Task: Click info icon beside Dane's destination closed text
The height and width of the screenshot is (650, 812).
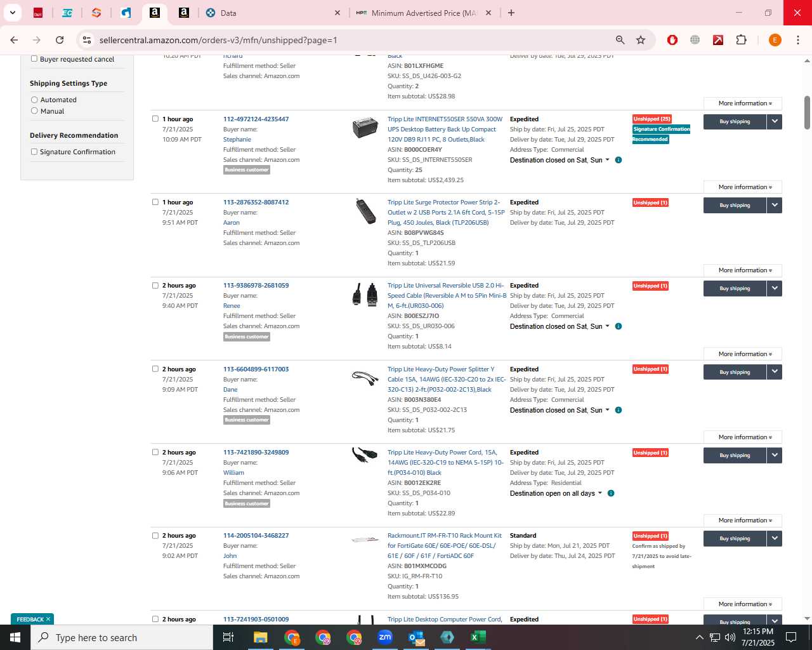Action: pos(619,410)
